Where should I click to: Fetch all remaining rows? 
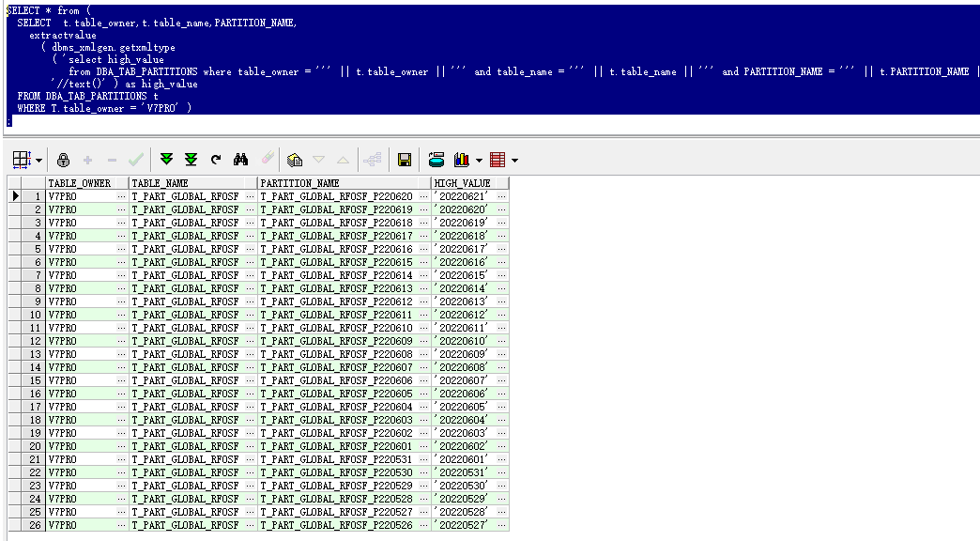pos(191,159)
